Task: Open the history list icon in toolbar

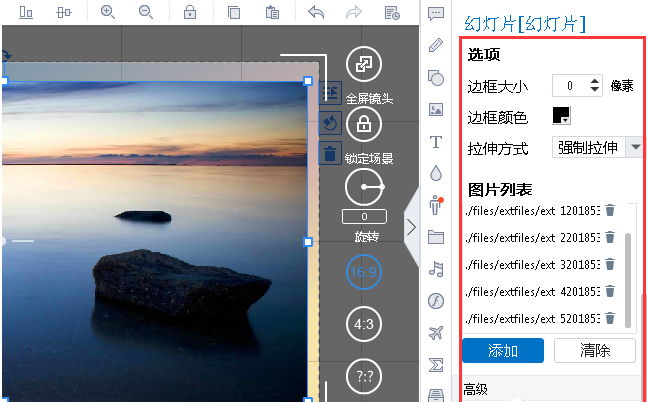Action: coord(392,12)
